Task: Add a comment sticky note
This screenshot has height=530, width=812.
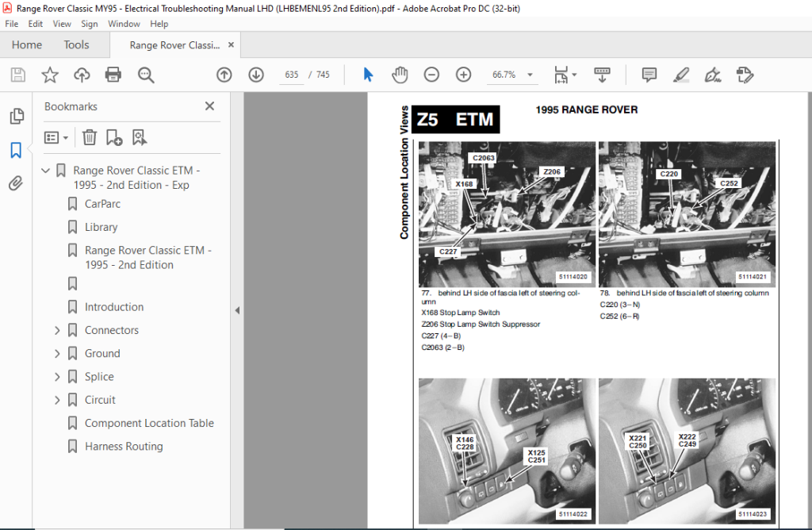Action: coord(649,75)
